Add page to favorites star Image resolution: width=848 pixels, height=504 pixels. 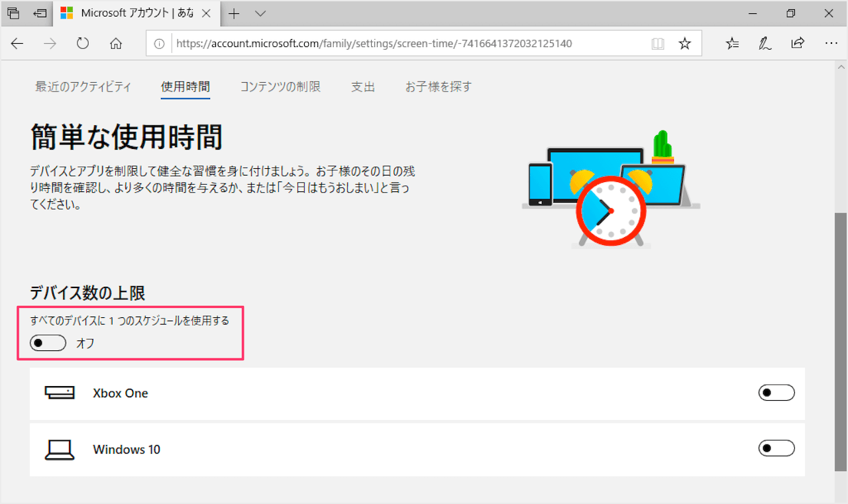pyautogui.click(x=685, y=44)
